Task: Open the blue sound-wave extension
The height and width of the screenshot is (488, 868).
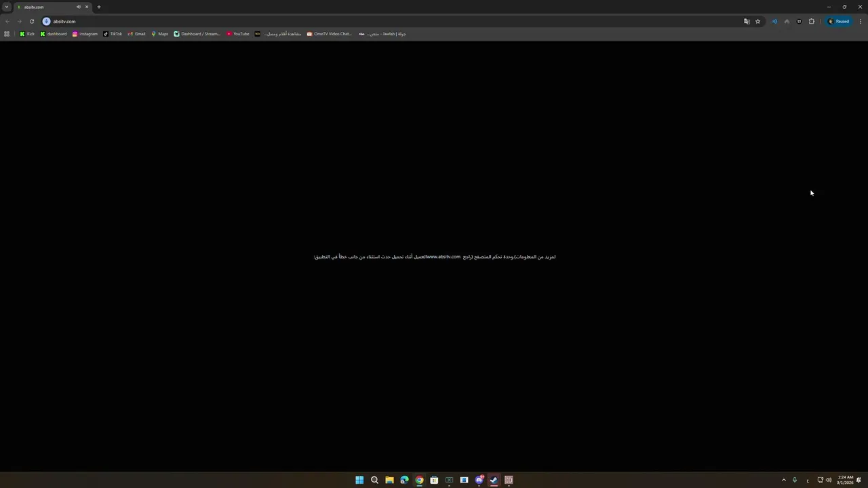Action: 774,21
